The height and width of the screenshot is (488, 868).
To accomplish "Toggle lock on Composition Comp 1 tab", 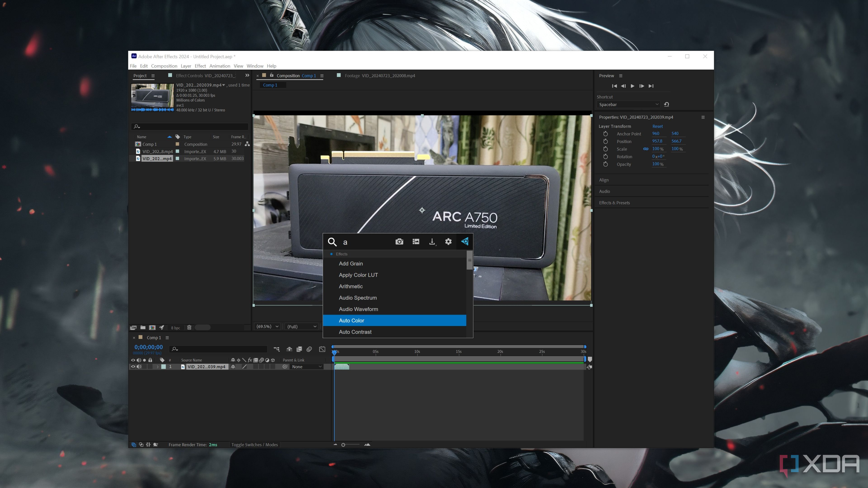I will (271, 75).
